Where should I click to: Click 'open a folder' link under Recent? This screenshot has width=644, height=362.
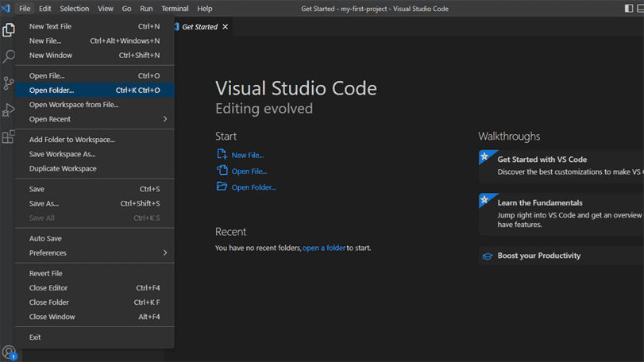tap(324, 248)
